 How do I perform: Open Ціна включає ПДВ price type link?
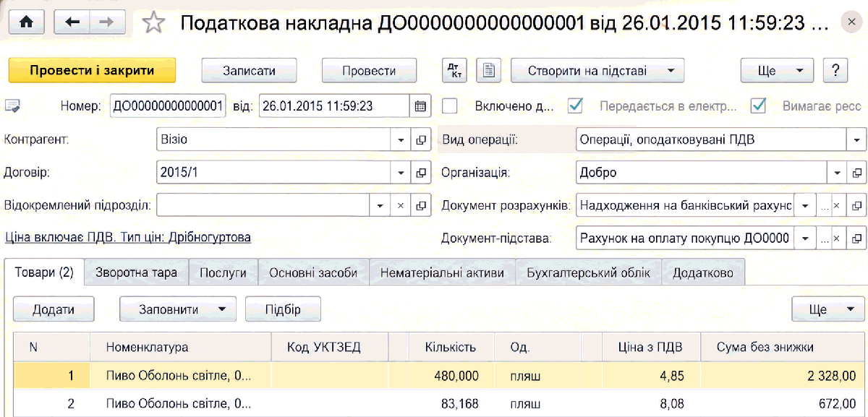pyautogui.click(x=128, y=237)
